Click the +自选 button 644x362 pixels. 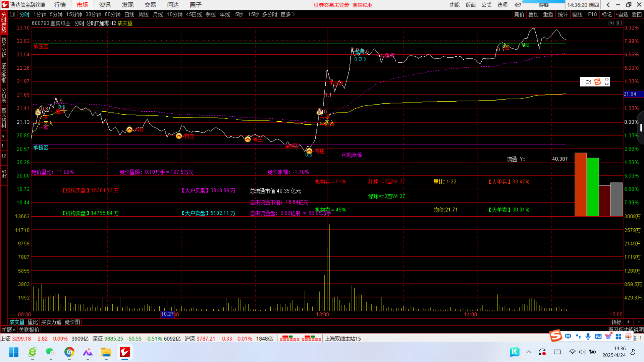point(622,14)
